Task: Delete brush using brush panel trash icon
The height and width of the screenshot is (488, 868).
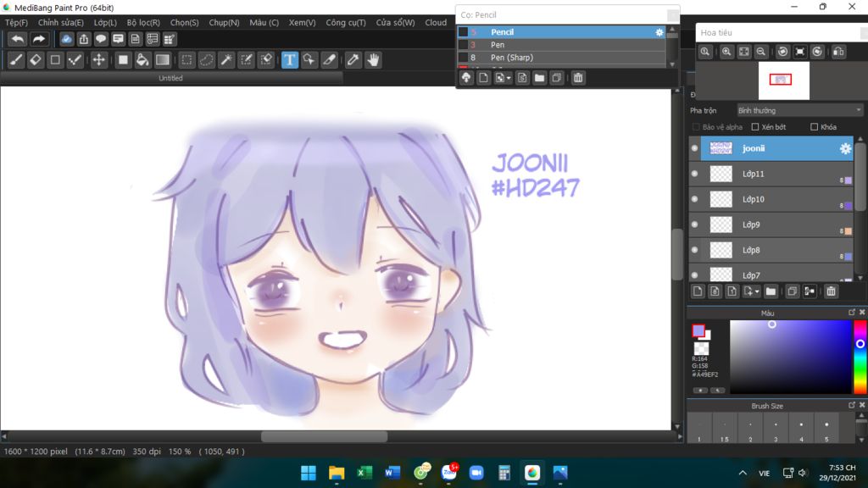Action: click(x=578, y=78)
